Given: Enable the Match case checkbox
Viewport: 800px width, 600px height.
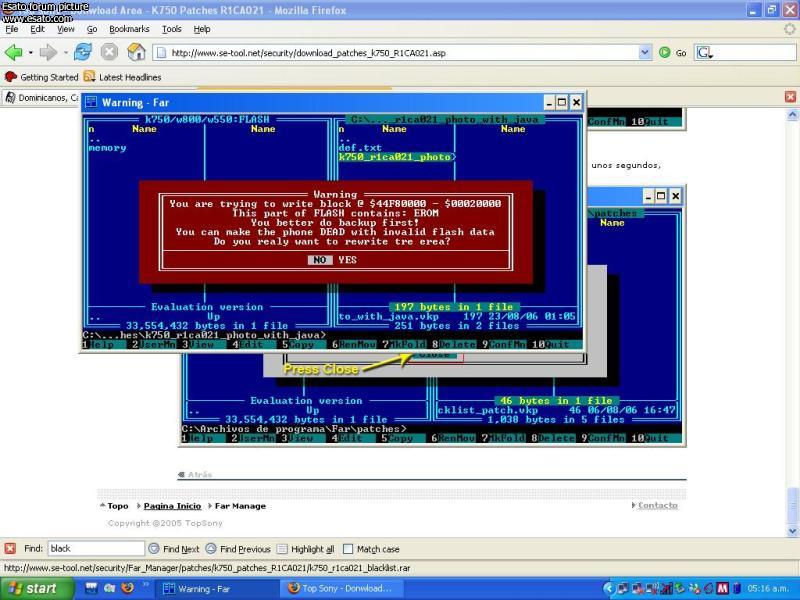Looking at the screenshot, I should 348,549.
